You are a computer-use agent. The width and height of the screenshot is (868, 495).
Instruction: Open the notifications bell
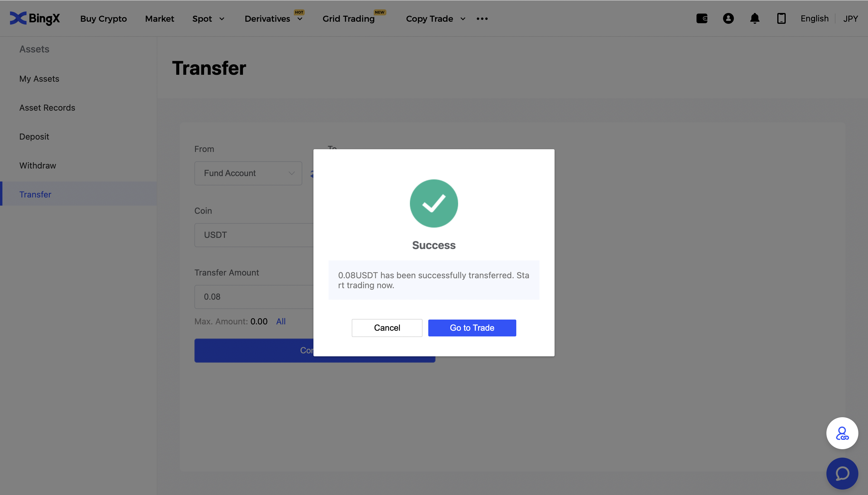pos(754,18)
